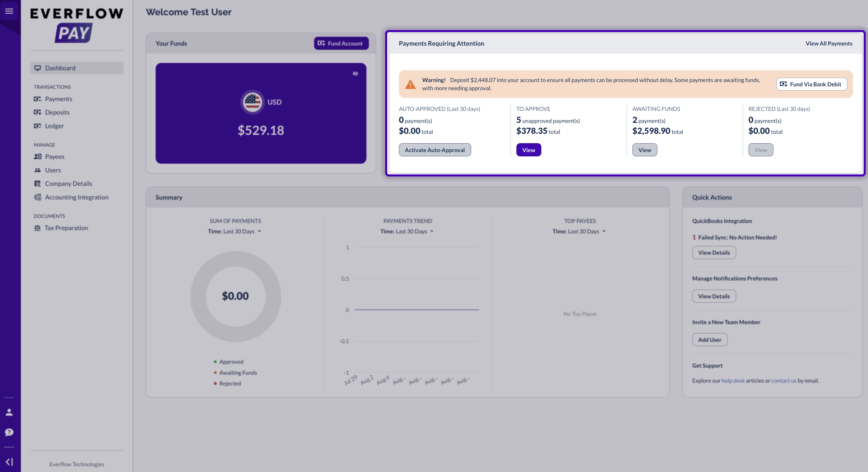The width and height of the screenshot is (868, 472).
Task: Click the Company Details icon
Action: click(x=37, y=184)
